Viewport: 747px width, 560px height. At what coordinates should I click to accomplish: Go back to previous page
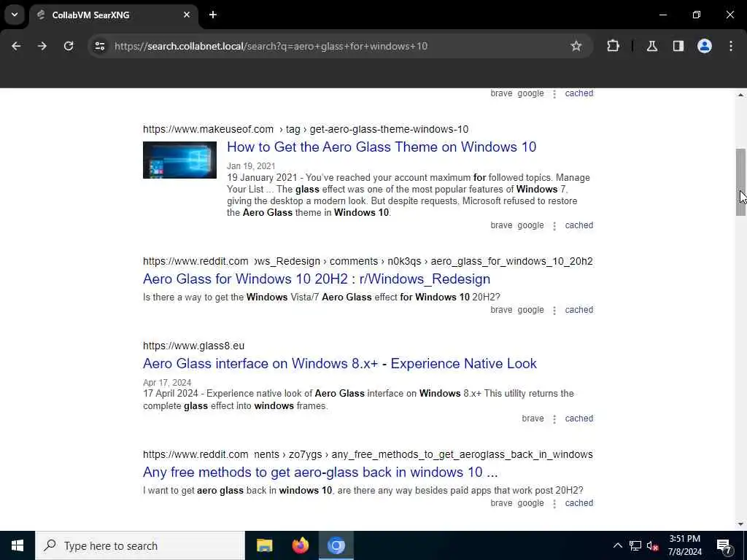tap(16, 46)
